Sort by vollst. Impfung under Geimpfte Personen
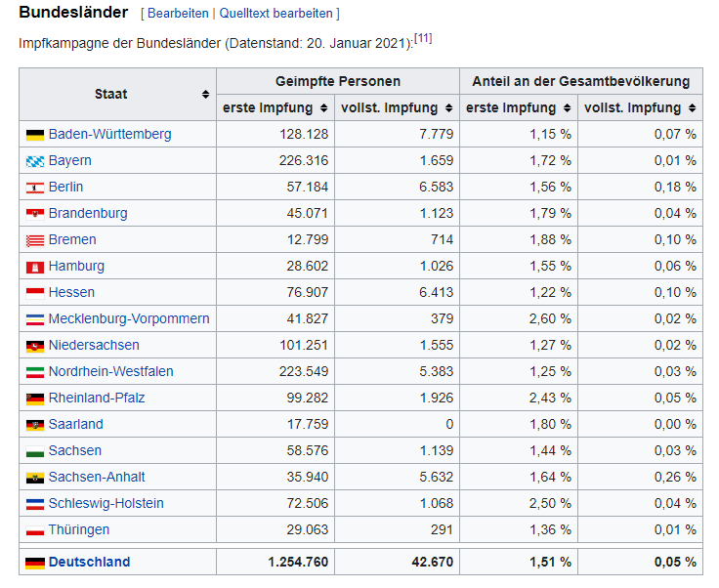Image resolution: width=719 pixels, height=588 pixels. coord(448,108)
